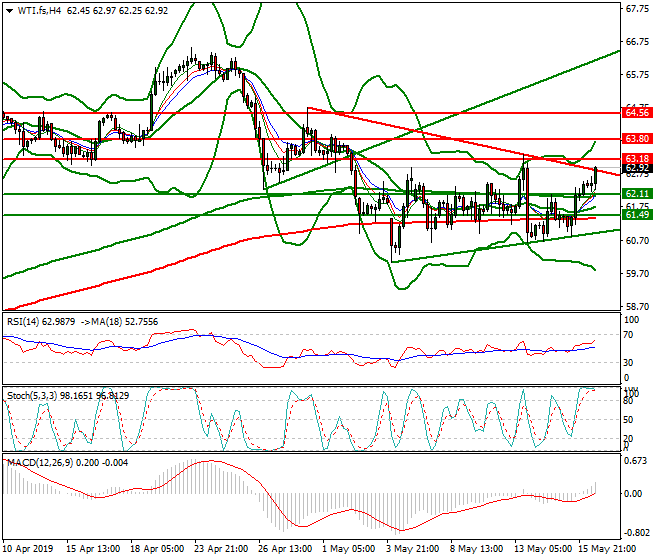Click the 8 May 13:00 time label
Viewport: 660px width, 560px height.
coord(476,549)
